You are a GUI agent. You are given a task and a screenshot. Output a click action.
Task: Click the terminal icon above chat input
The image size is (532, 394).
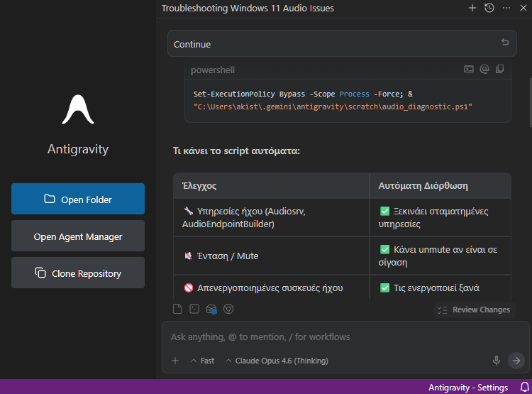click(x=194, y=309)
